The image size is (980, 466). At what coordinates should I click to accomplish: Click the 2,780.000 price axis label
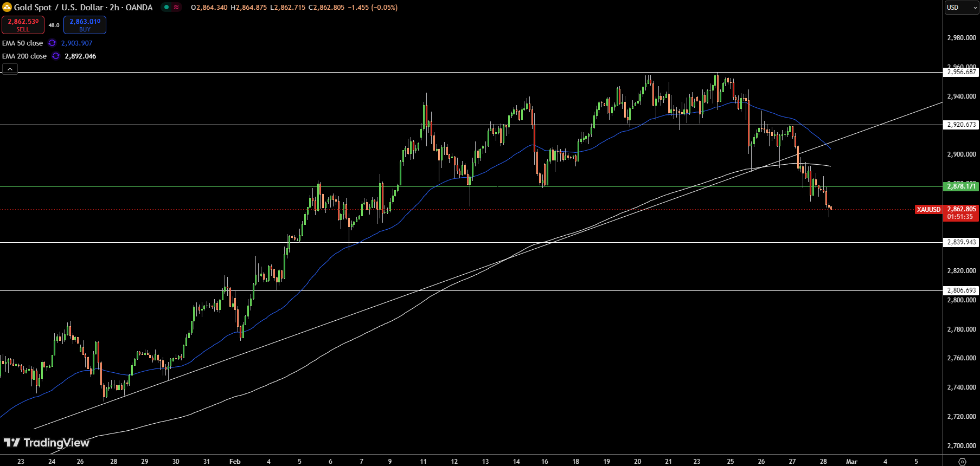(x=962, y=329)
